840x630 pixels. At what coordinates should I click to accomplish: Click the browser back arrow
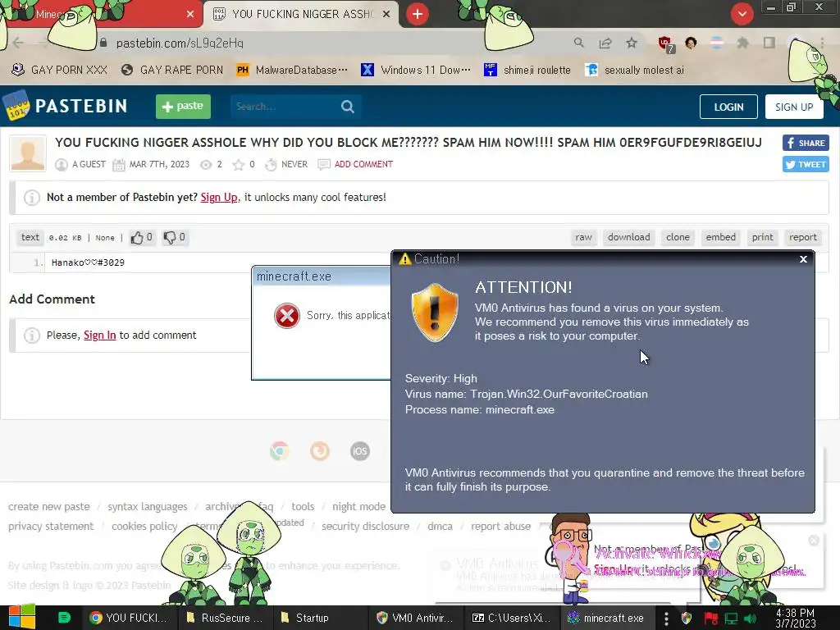18,43
